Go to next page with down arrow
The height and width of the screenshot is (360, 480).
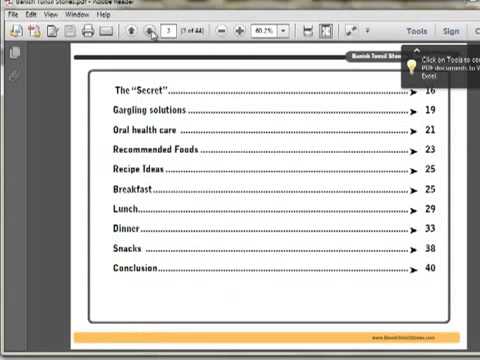point(149,31)
